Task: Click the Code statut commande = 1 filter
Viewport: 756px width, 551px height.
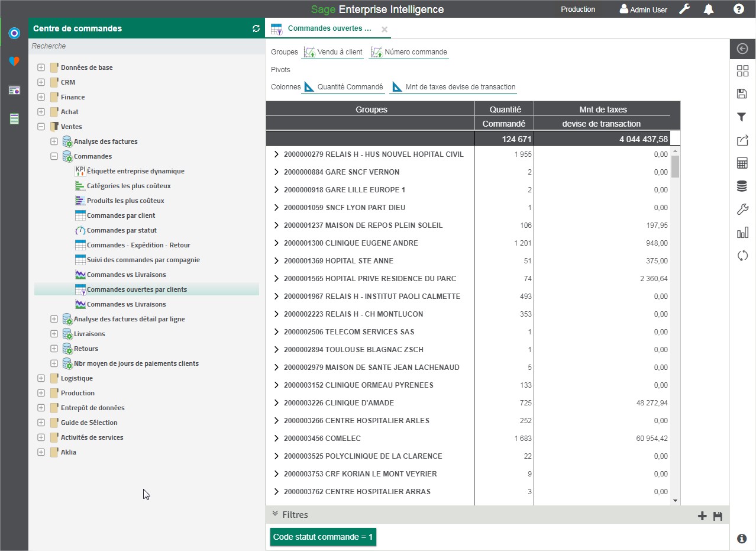Action: point(323,537)
